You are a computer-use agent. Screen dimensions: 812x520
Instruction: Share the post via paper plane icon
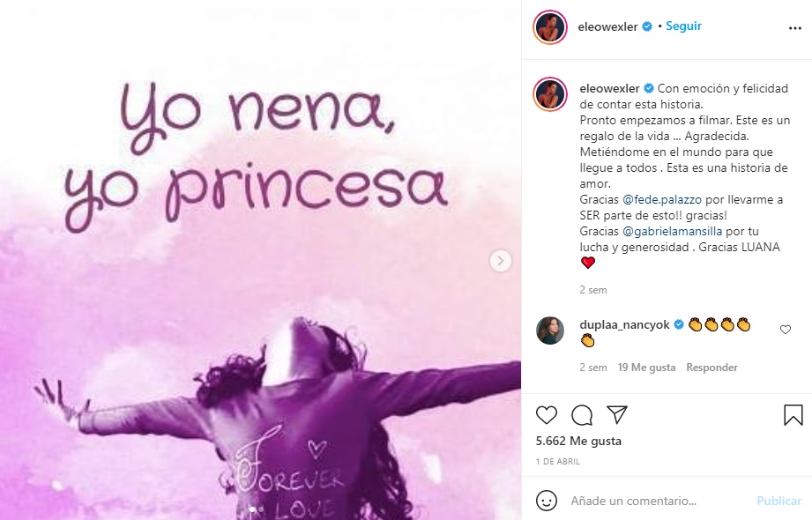(617, 415)
